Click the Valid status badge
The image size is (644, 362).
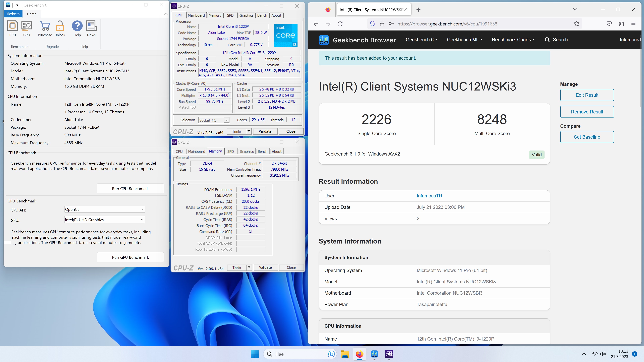coord(536,155)
